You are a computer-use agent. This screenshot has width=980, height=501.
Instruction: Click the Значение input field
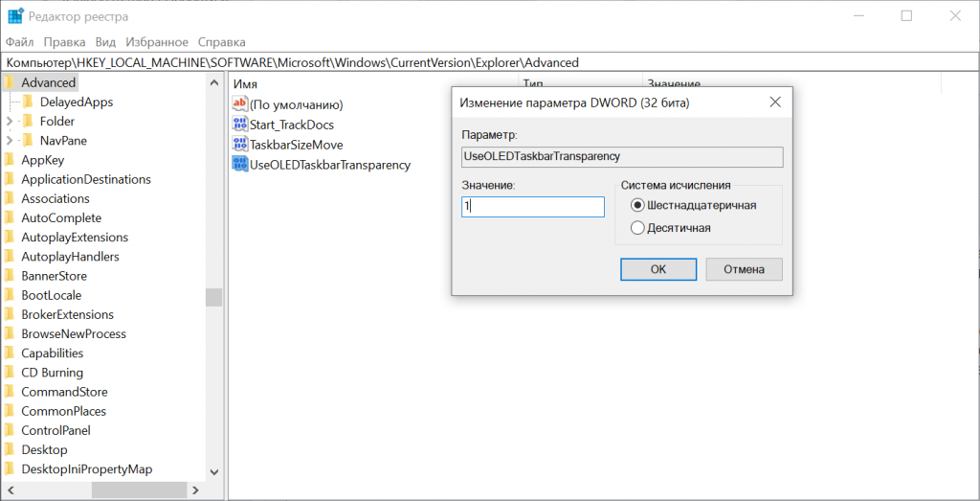532,207
